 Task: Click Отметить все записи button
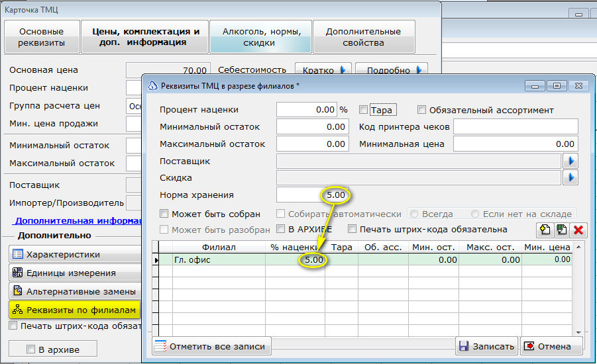coord(211,346)
